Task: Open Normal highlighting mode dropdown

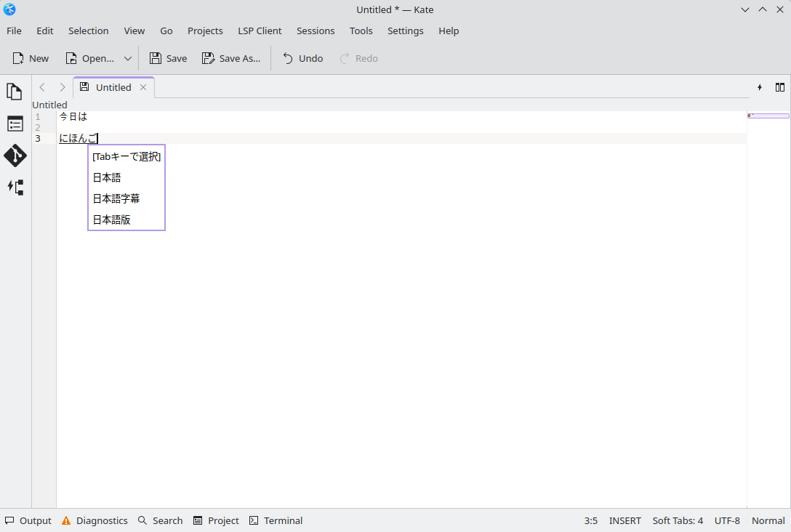Action: click(768, 521)
